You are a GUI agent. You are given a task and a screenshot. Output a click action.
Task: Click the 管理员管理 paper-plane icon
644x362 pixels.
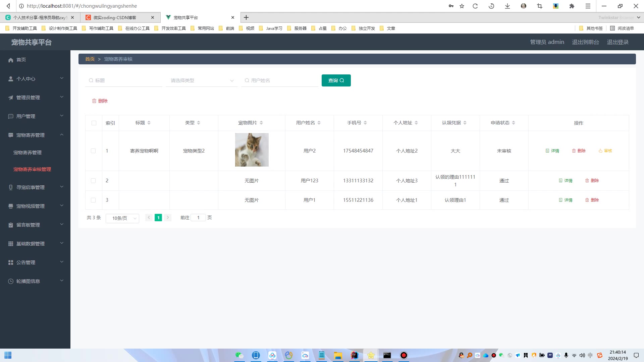tap(11, 98)
